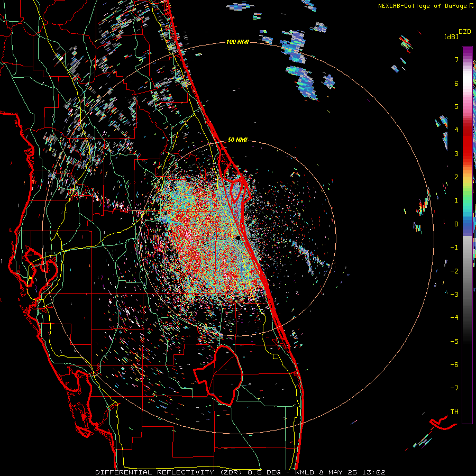Click the TH threshold label on legend
Screen dimensions: 476x476
(x=454, y=412)
